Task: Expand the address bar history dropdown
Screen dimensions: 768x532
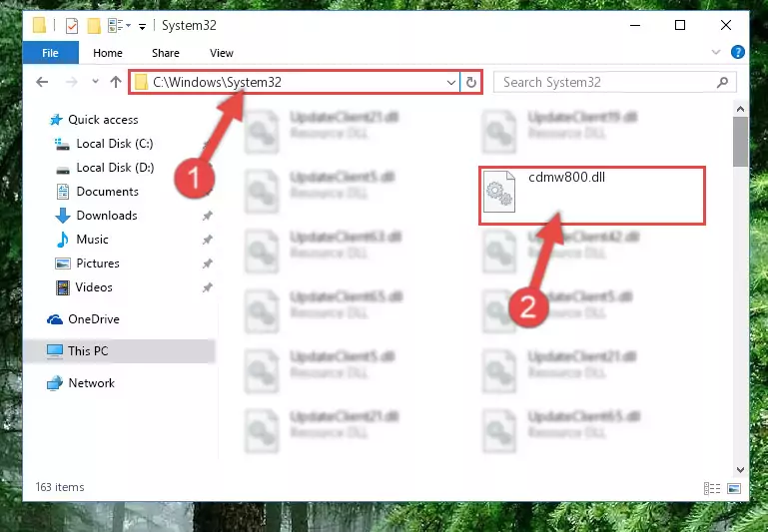Action: point(451,82)
